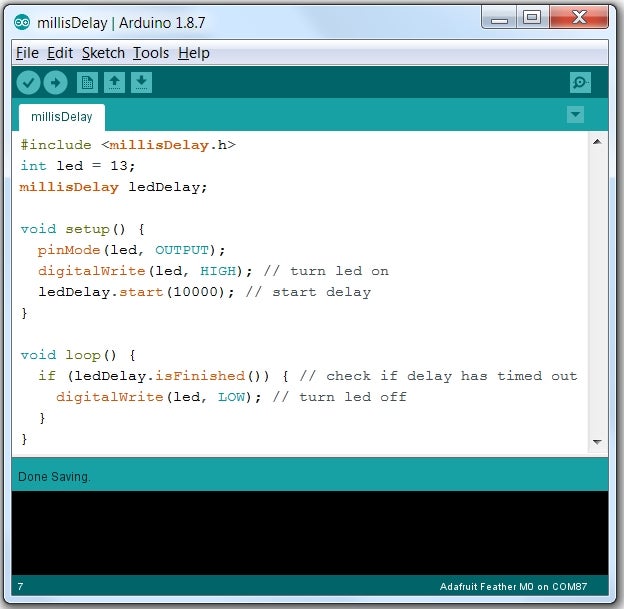
Task: Click the editor scrollbar up arrow
Action: pyautogui.click(x=597, y=142)
